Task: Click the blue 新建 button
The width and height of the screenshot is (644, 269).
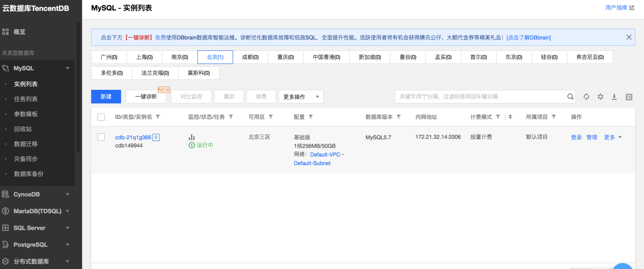Action: pyautogui.click(x=106, y=97)
